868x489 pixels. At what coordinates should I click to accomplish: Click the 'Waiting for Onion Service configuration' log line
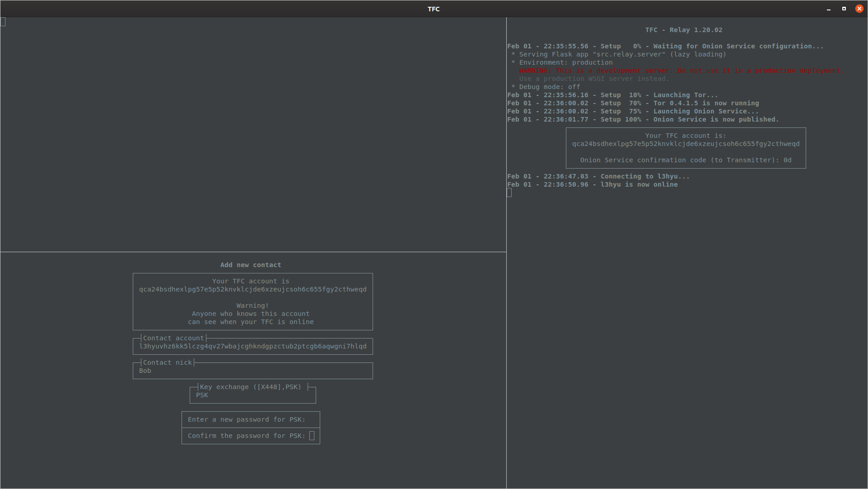point(665,46)
